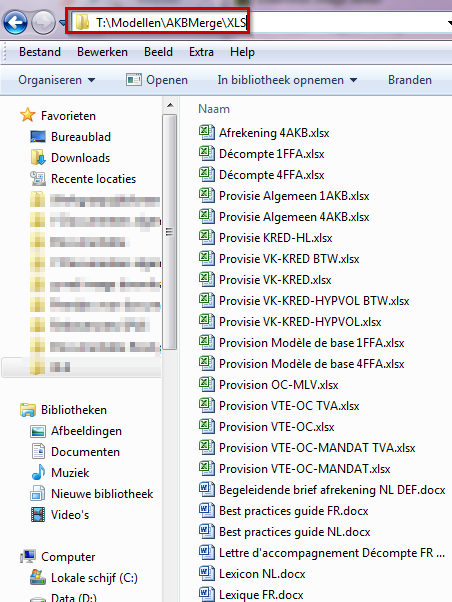Open Excel file Afrekening 4AKB.xlsx icon

207,132
